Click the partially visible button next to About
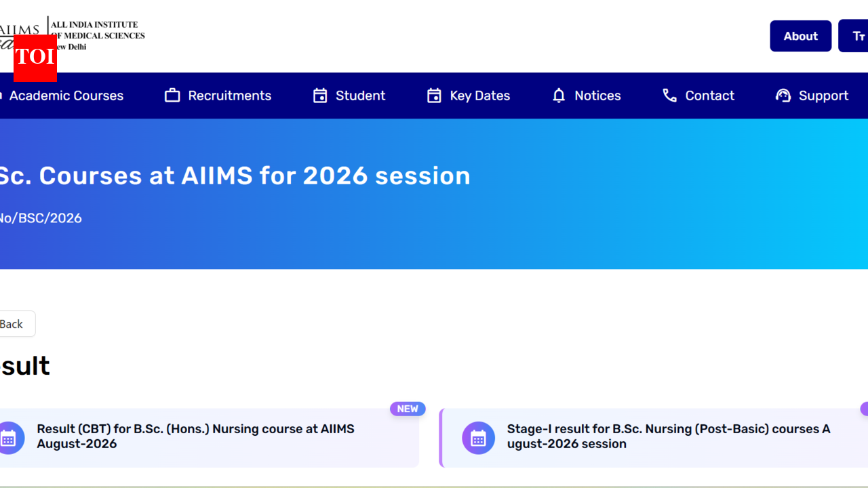The height and width of the screenshot is (488, 868). (x=853, y=36)
